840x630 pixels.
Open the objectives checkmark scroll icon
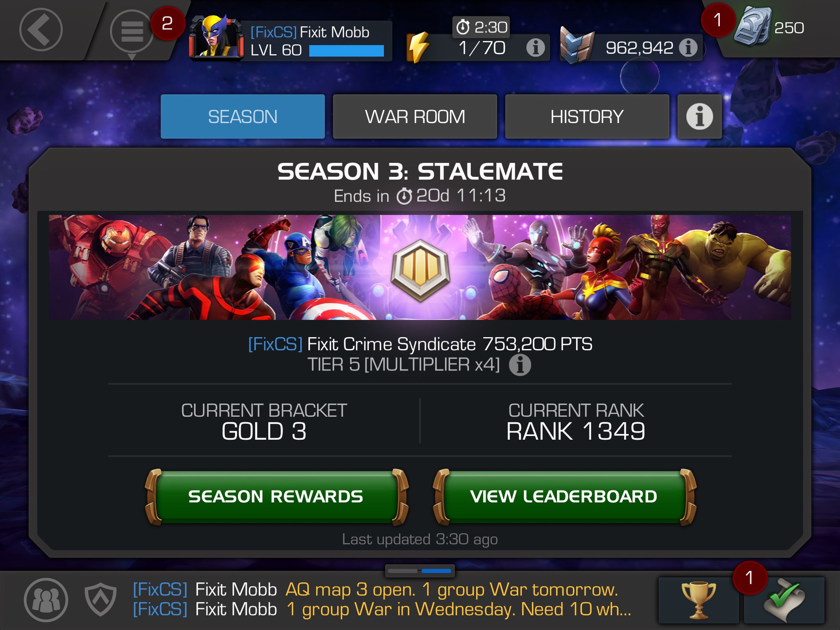[784, 600]
